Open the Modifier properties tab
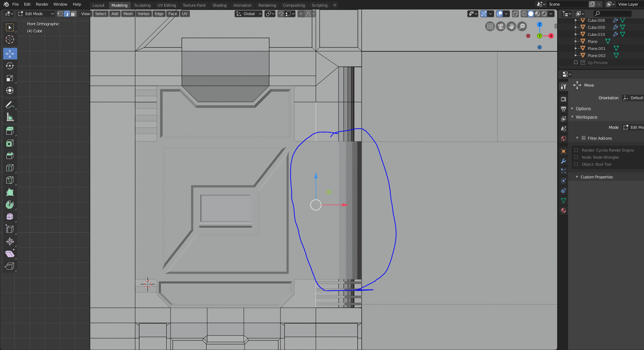This screenshot has width=644, height=350. (563, 161)
